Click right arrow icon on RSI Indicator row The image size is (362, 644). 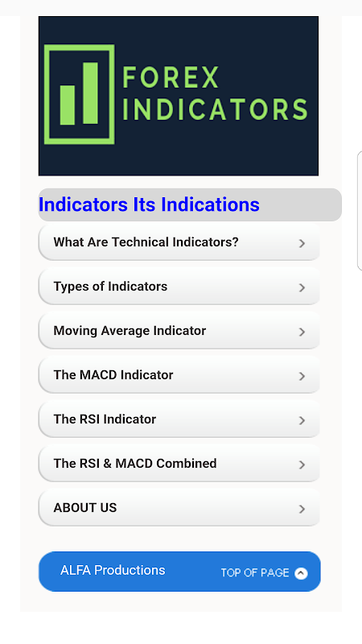[x=302, y=420]
